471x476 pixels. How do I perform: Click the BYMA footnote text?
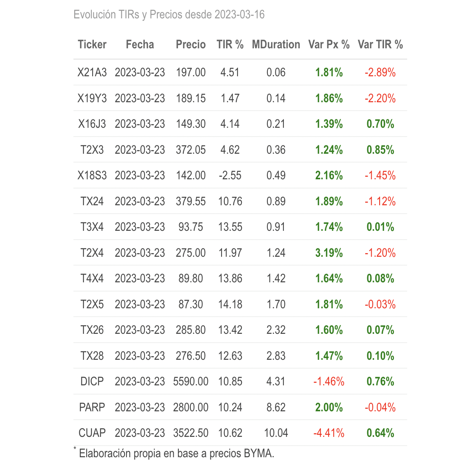[x=176, y=454]
